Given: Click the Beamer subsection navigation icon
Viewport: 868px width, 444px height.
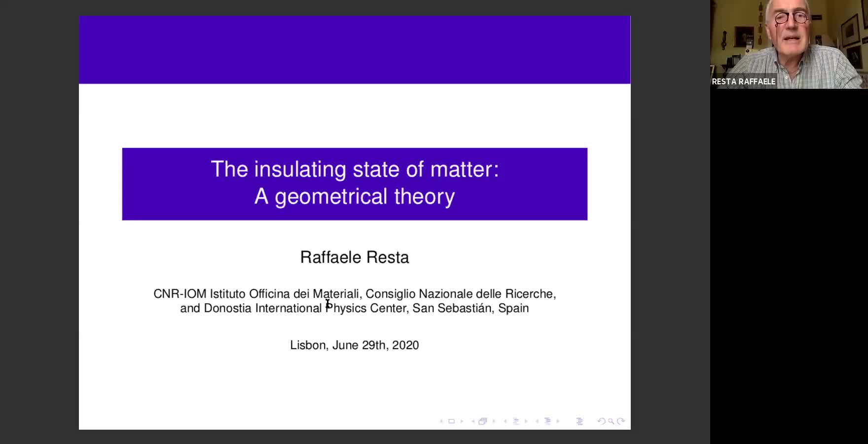Looking at the screenshot, I should pyautogui.click(x=516, y=421).
